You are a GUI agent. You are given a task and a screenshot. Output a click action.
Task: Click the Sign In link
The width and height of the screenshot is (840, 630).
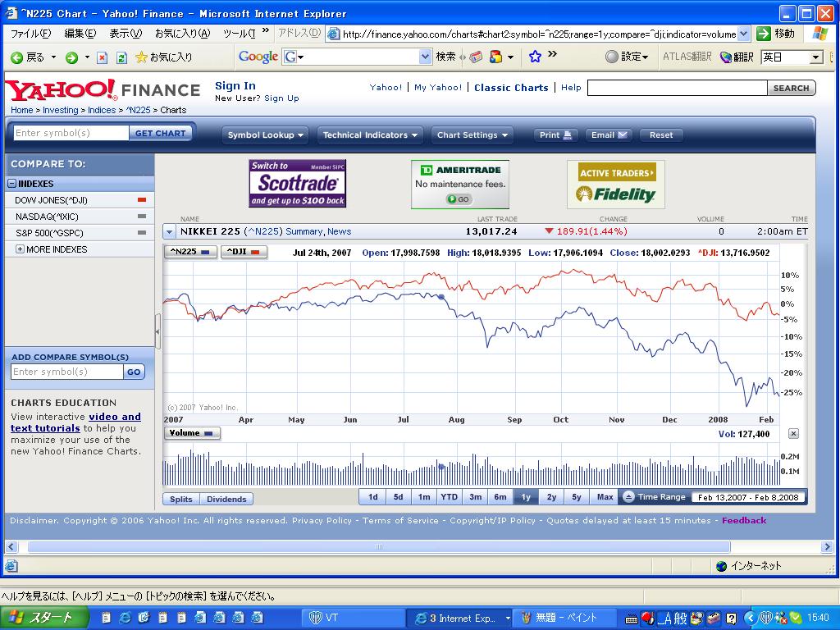tap(235, 85)
